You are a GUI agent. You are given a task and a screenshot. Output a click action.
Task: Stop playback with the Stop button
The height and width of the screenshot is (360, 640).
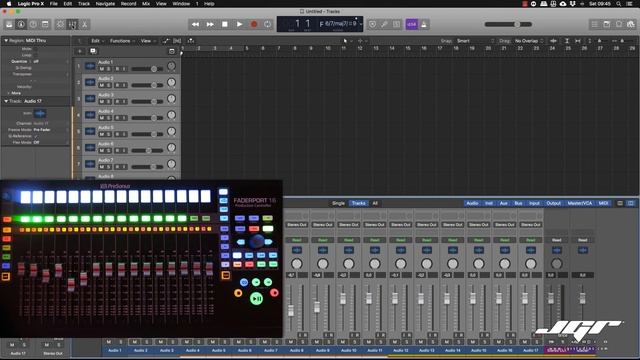pos(224,24)
